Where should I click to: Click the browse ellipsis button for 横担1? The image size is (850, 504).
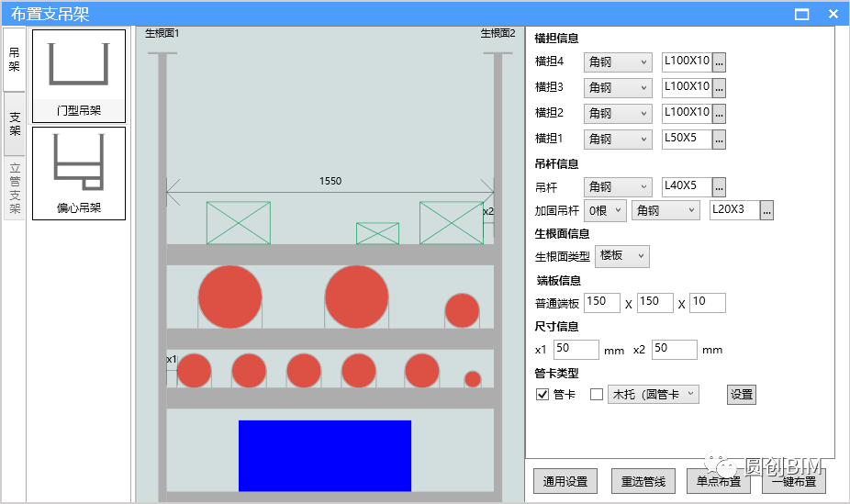pyautogui.click(x=719, y=140)
